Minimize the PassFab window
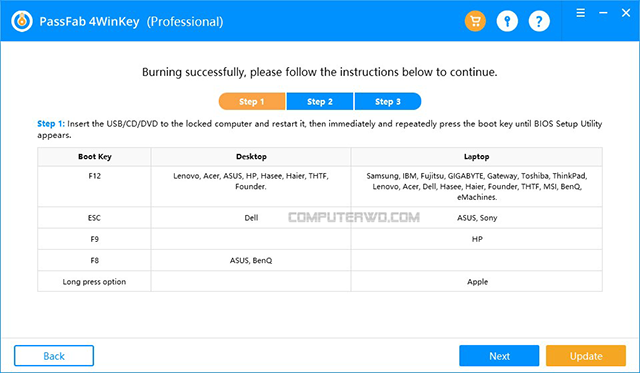Screen dimensions: 640x373 [x=603, y=13]
